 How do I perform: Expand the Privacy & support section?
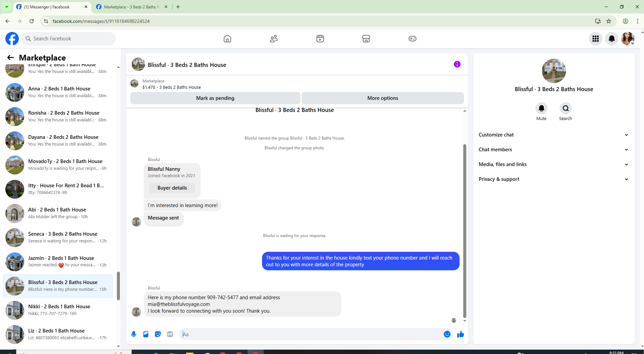pyautogui.click(x=554, y=179)
